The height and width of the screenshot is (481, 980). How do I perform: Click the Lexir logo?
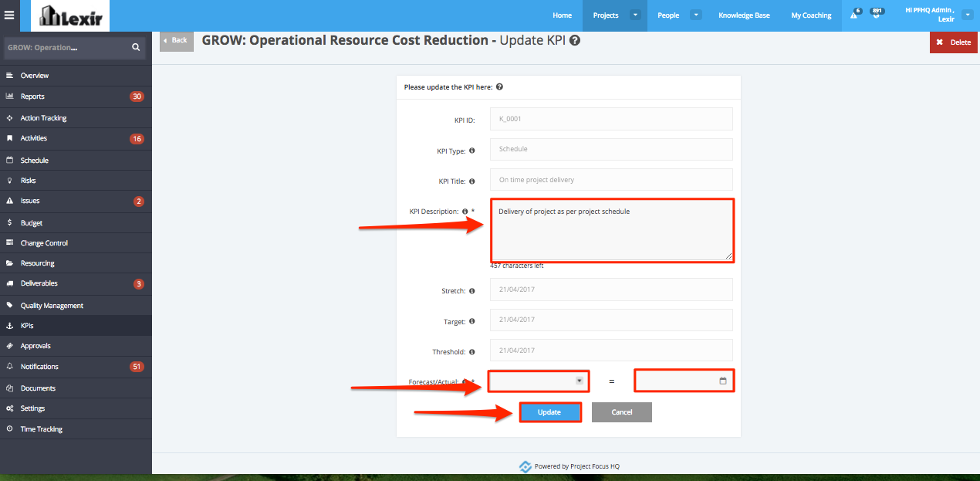click(70, 15)
